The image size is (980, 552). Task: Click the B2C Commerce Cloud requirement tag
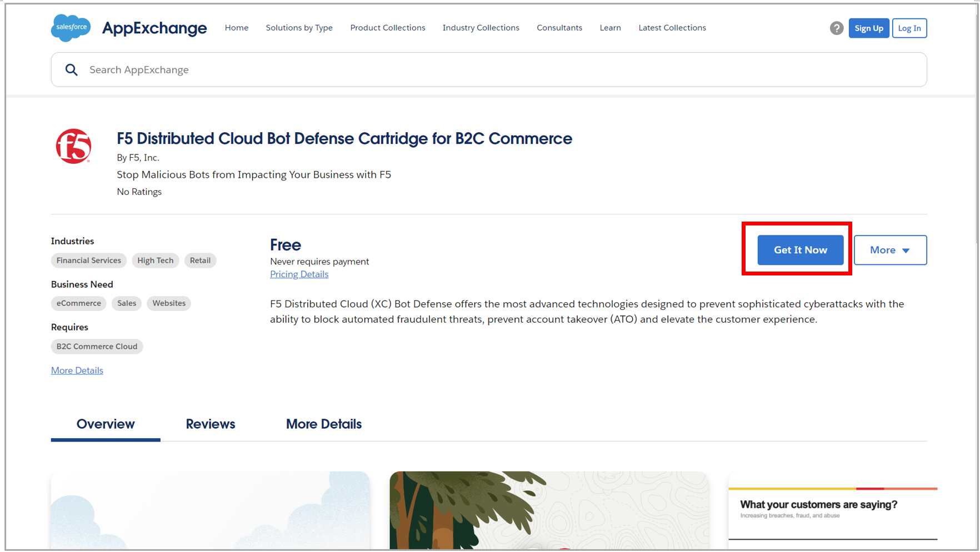pos(97,346)
